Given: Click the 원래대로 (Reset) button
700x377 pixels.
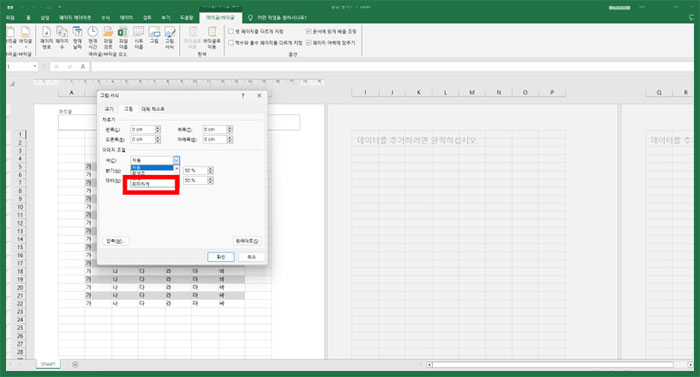Looking at the screenshot, I should (247, 241).
